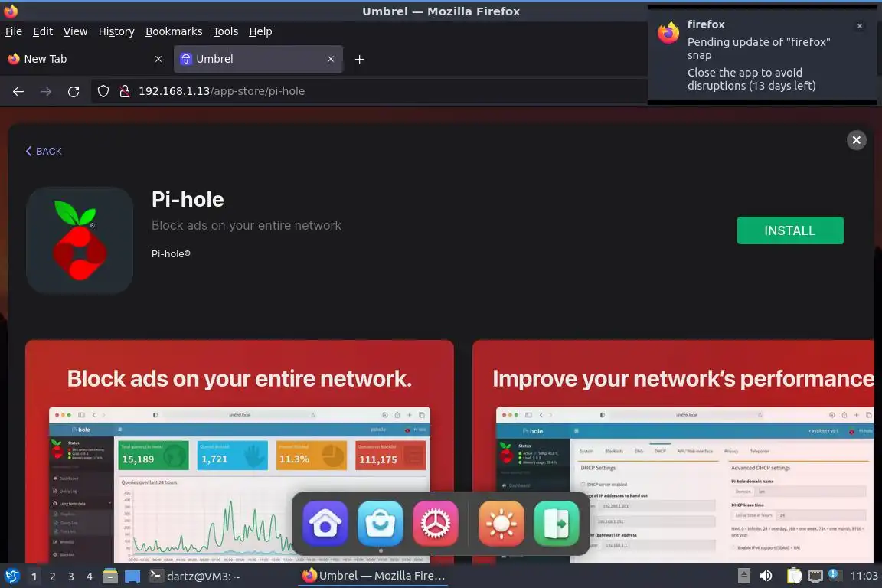Close the app store overlay with X
Viewport: 882px width, 588px height.
(x=856, y=140)
